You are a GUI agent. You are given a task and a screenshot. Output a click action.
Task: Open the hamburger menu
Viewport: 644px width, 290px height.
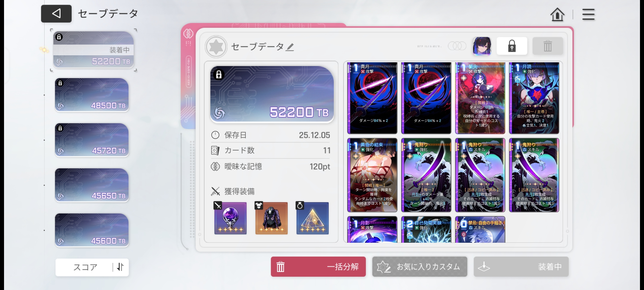(588, 14)
